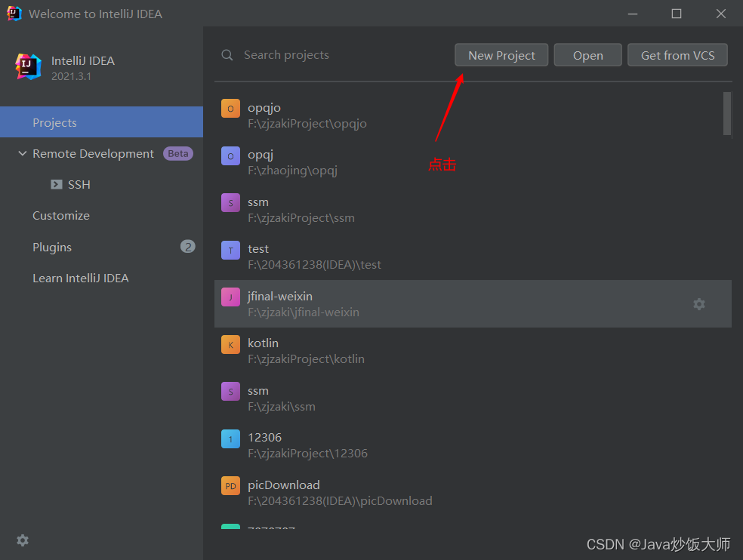The height and width of the screenshot is (560, 743).
Task: Click Get from VCS button
Action: coord(677,55)
